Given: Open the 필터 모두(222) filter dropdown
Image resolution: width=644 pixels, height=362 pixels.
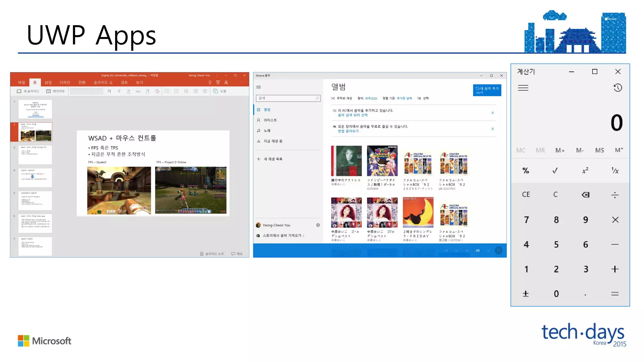Looking at the screenshot, I should [x=367, y=98].
